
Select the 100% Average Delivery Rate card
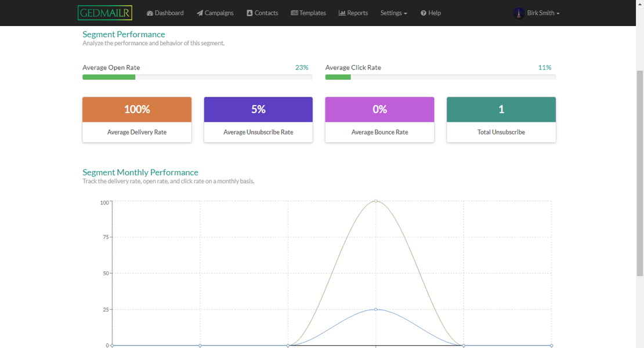(x=137, y=119)
